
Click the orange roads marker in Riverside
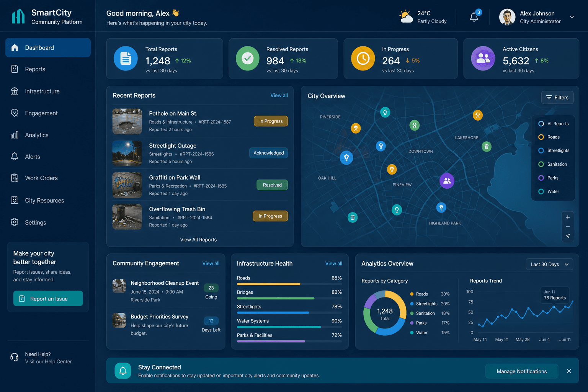point(356,128)
